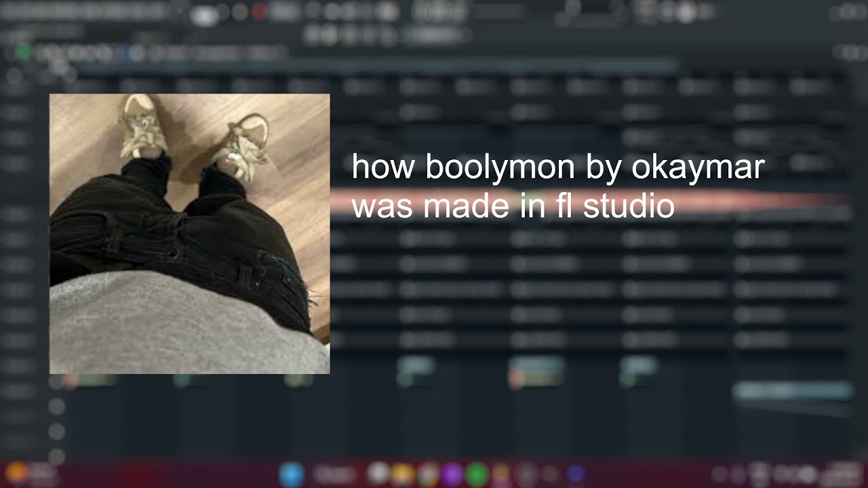
Task: Click the text "was made in fl studio"
Action: tap(513, 206)
